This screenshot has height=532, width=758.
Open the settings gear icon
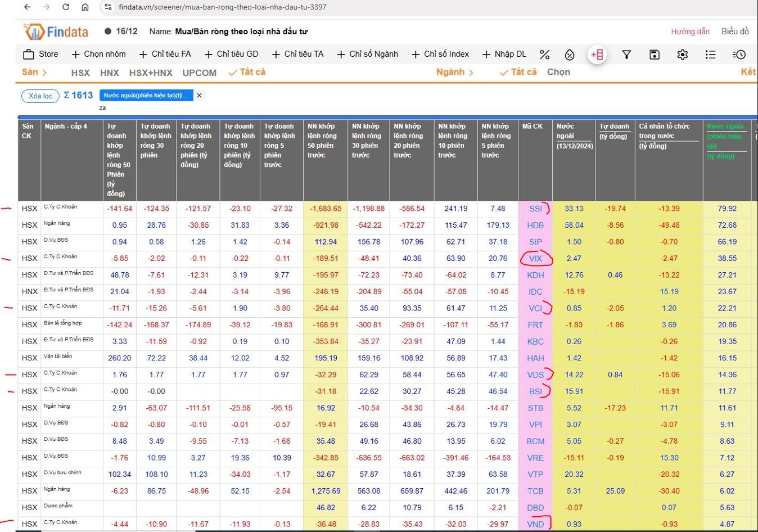click(x=683, y=55)
